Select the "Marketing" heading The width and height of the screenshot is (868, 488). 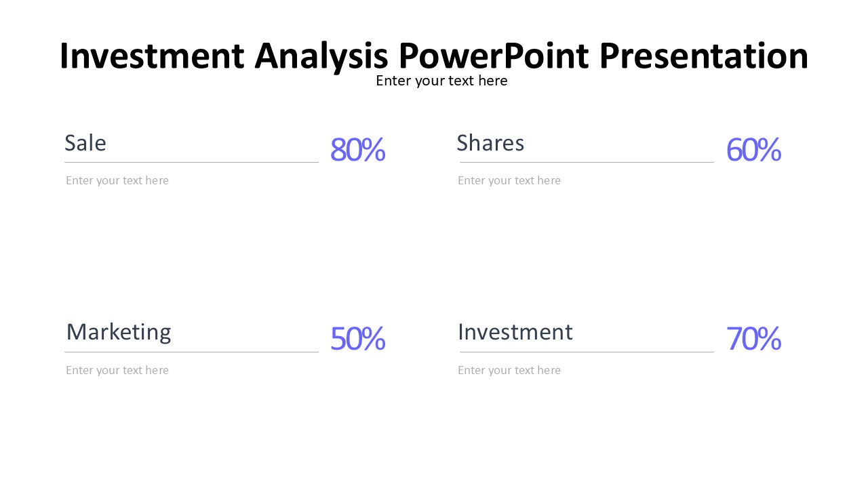tap(119, 332)
